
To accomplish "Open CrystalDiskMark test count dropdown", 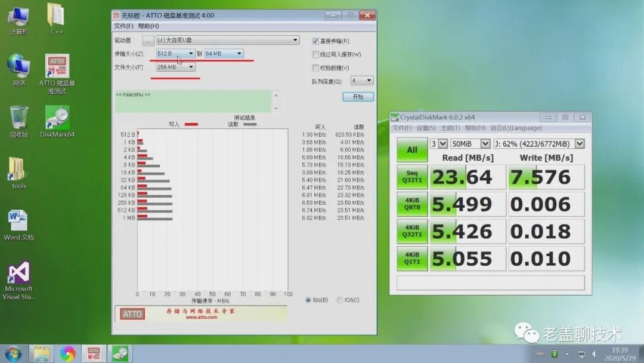I will pos(439,144).
